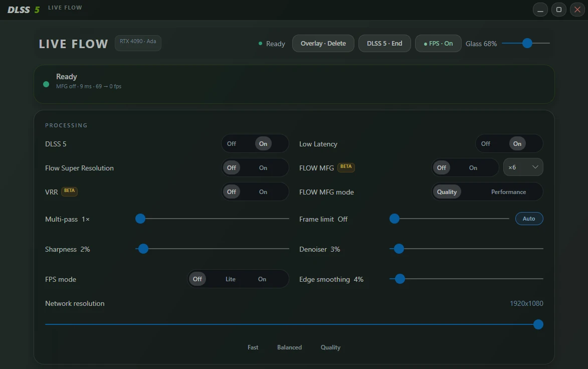Click the 'FLOW MFG mode' label
The image size is (588, 369).
tap(326, 192)
